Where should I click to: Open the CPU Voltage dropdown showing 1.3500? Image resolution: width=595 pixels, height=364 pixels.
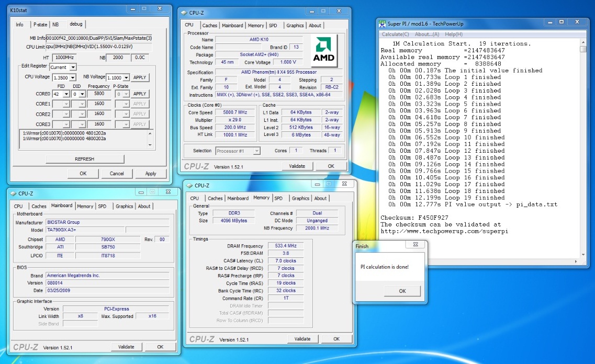tap(72, 78)
